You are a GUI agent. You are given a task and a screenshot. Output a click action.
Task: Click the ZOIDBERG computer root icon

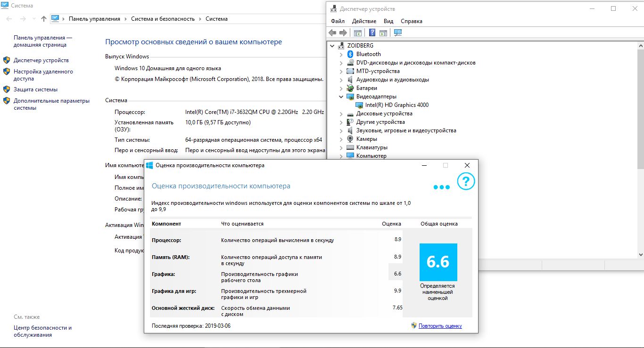pyautogui.click(x=341, y=46)
